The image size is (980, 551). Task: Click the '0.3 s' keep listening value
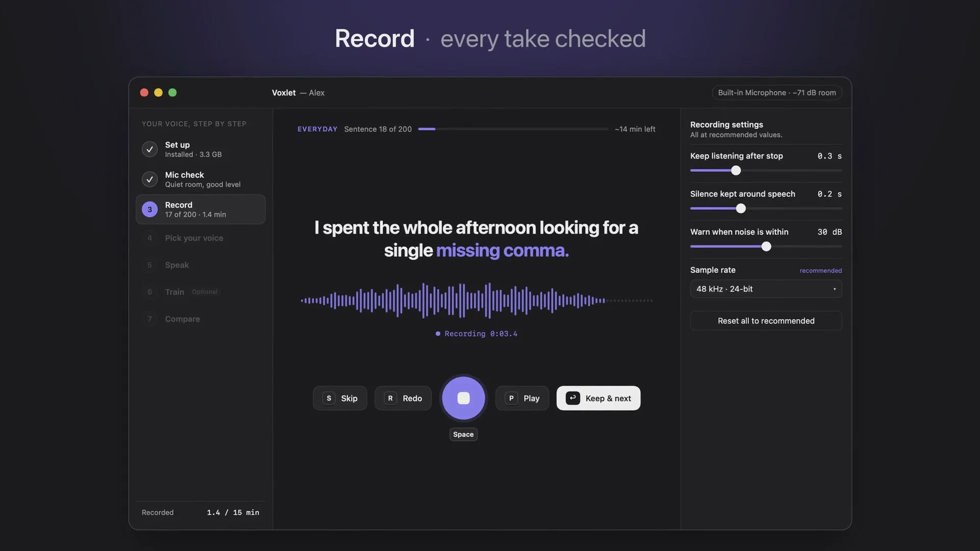(x=829, y=156)
